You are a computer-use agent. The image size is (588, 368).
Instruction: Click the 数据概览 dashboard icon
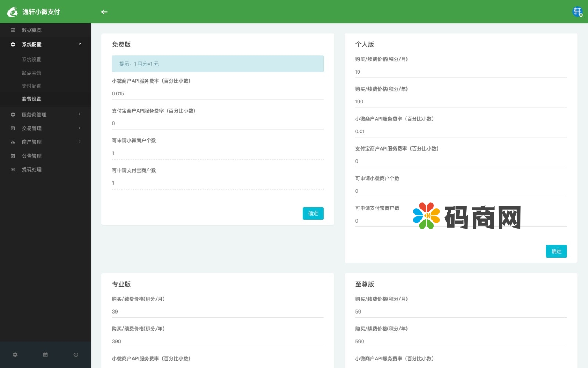(13, 30)
